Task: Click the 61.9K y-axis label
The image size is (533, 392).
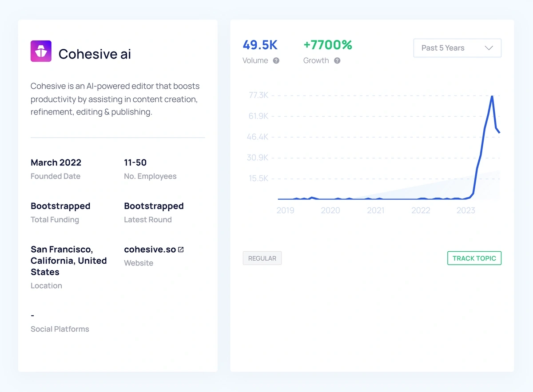Action: [258, 116]
